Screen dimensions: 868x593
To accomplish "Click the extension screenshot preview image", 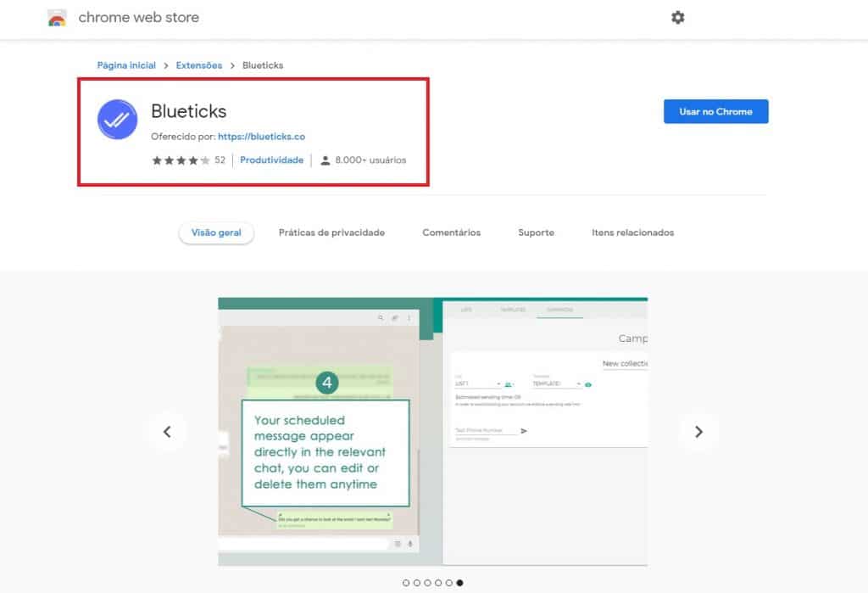I will pyautogui.click(x=433, y=432).
